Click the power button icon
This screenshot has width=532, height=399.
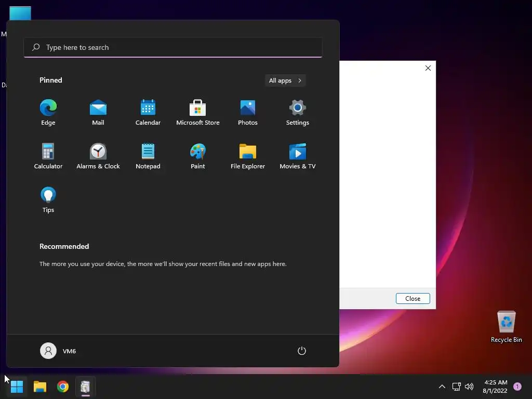(302, 351)
